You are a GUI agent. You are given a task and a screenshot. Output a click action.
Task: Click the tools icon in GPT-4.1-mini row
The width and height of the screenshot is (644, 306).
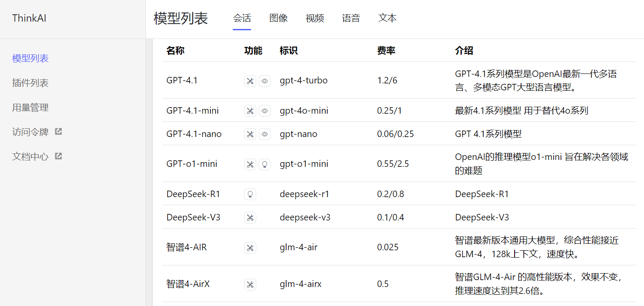point(250,111)
